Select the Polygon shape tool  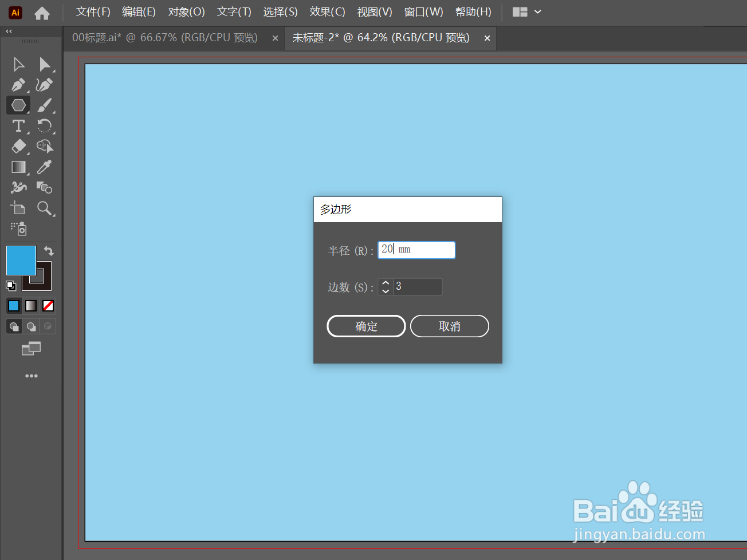(x=18, y=105)
